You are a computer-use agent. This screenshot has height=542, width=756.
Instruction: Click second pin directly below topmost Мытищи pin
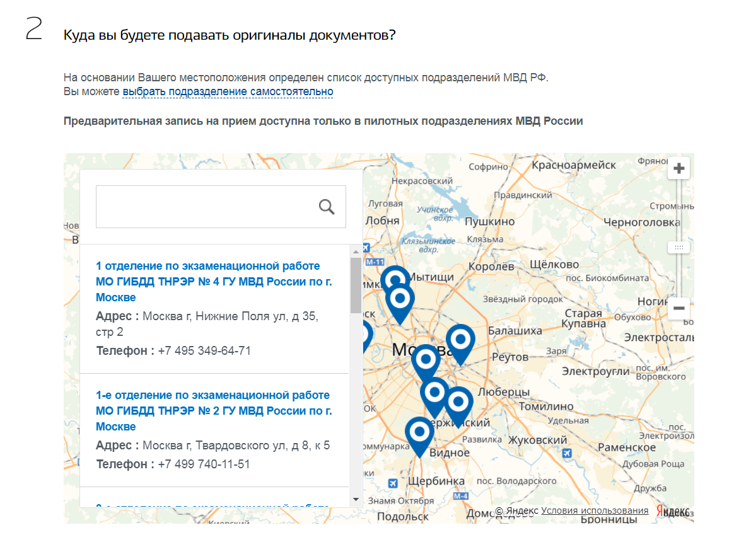point(400,299)
